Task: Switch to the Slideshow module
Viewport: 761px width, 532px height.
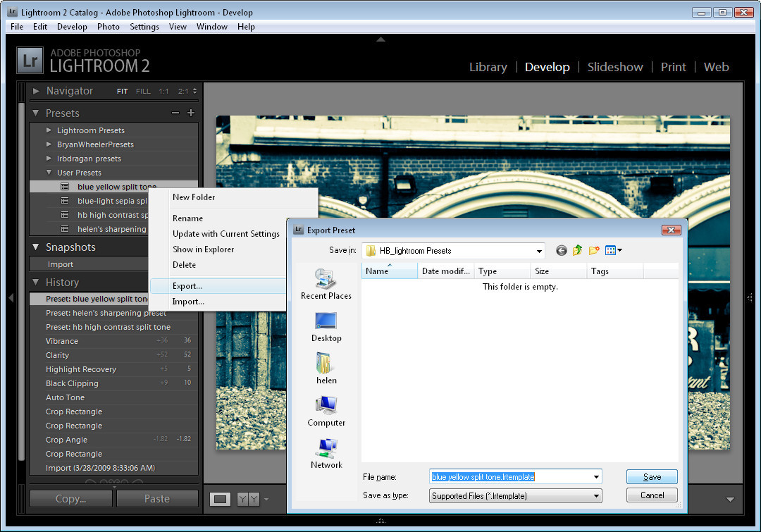Action: [615, 67]
